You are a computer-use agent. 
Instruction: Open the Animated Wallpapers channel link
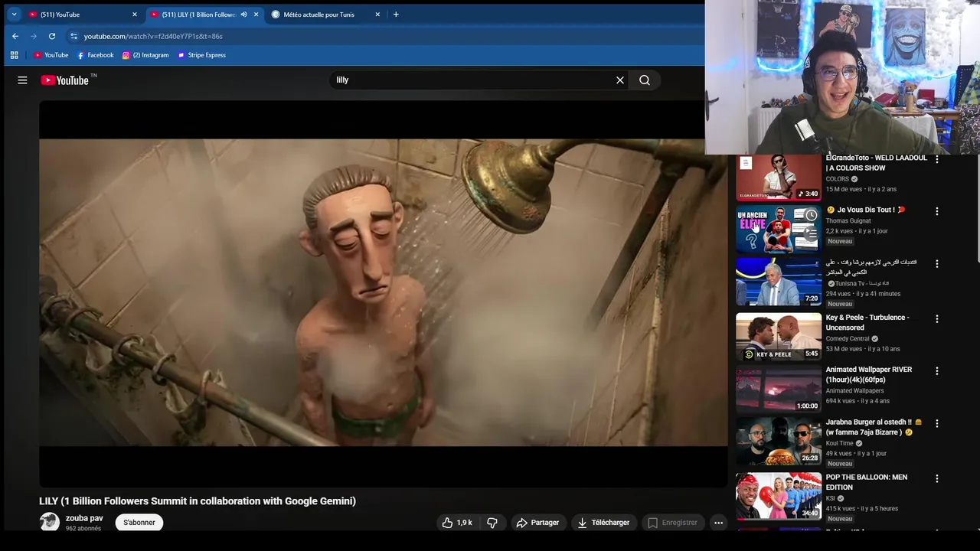(x=854, y=391)
